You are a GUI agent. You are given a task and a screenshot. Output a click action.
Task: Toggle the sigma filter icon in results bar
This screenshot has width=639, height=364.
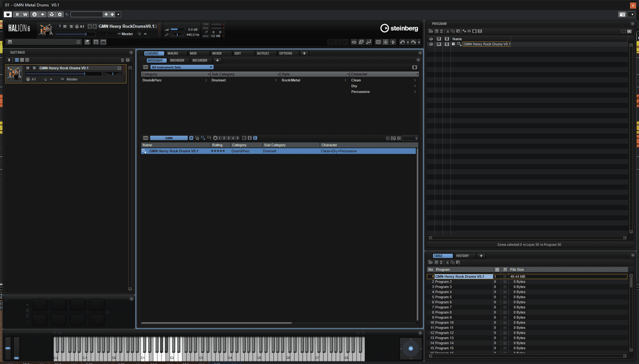(255, 138)
